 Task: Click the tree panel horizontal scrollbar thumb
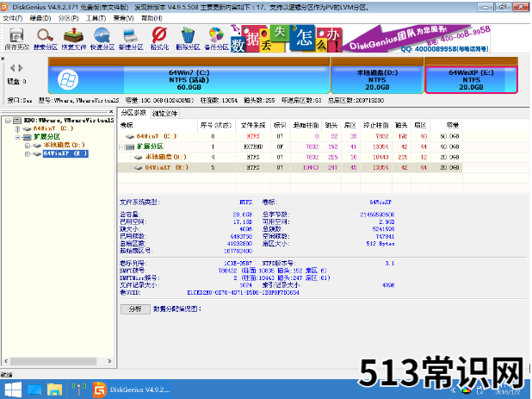tap(53, 361)
